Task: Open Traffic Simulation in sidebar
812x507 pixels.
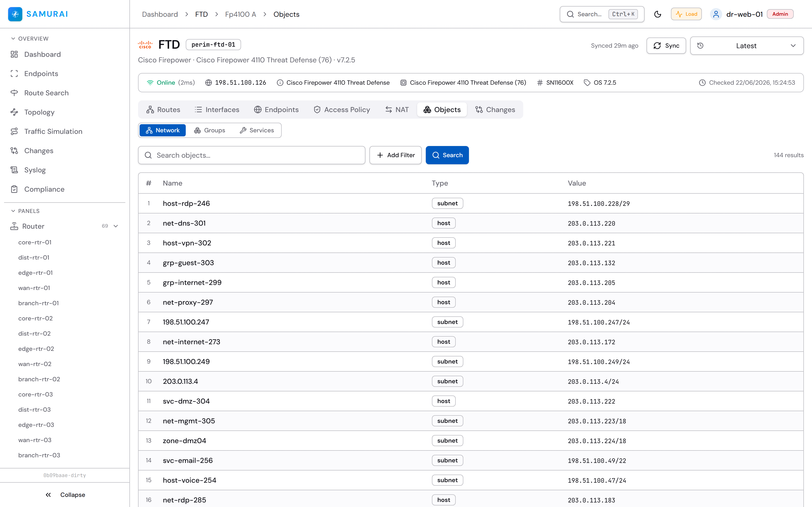Action: pyautogui.click(x=53, y=132)
